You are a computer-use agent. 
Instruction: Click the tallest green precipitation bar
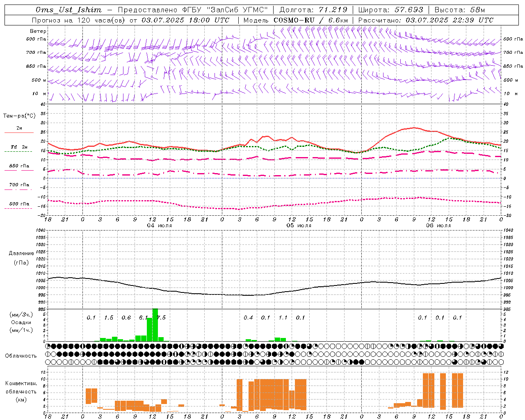tap(155, 324)
